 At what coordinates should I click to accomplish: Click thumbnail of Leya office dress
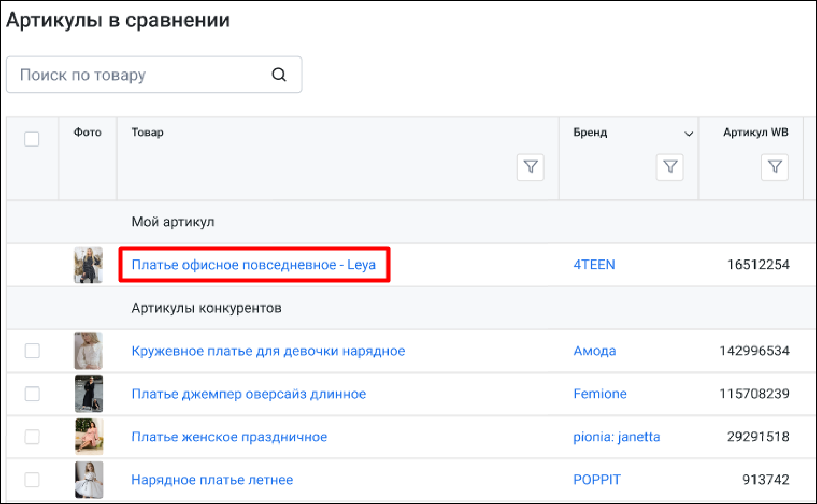pyautogui.click(x=88, y=265)
